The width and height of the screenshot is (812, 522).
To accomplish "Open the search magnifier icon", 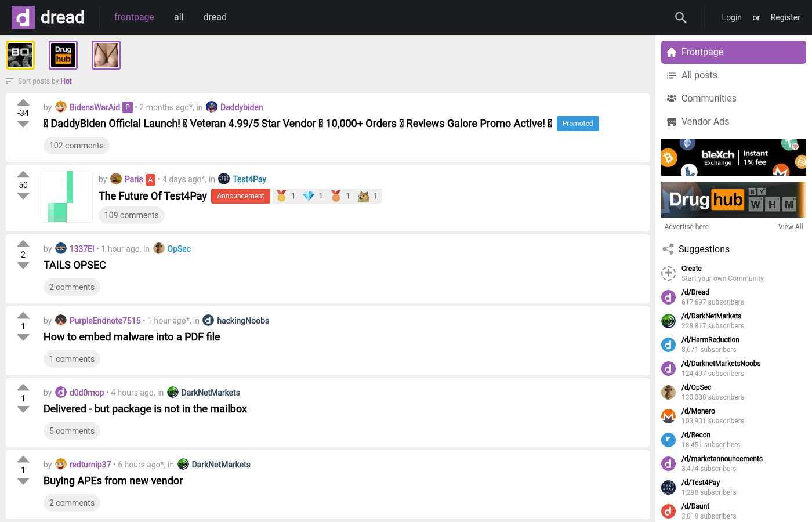I will [x=681, y=18].
